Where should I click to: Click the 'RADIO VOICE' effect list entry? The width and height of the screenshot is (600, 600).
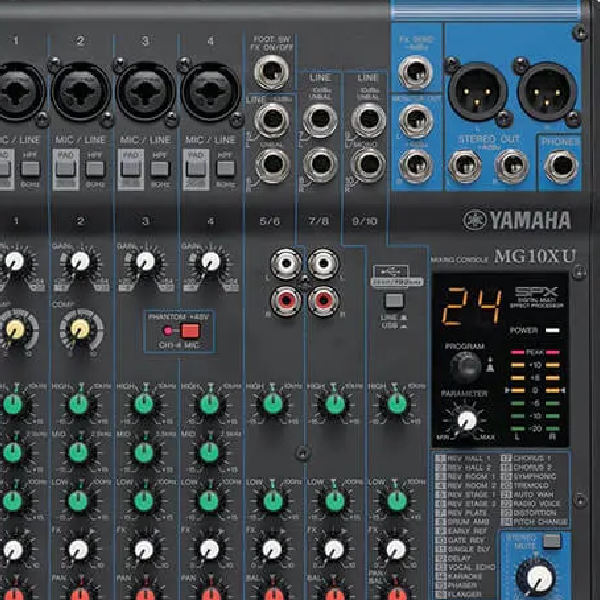(x=537, y=503)
